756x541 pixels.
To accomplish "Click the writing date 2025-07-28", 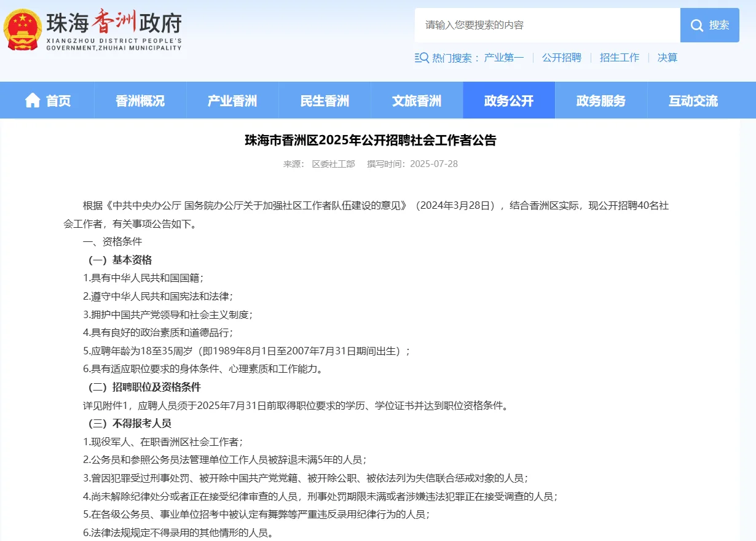I will tap(434, 164).
